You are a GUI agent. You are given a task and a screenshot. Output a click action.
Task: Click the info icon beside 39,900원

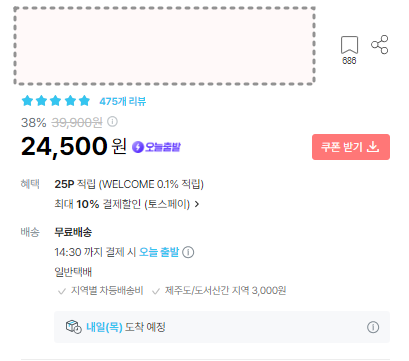112,122
